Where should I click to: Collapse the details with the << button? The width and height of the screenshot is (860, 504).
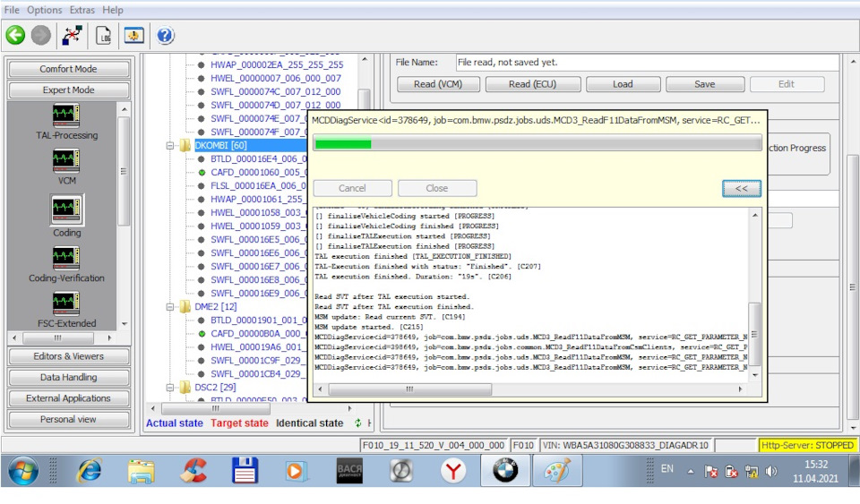click(741, 188)
